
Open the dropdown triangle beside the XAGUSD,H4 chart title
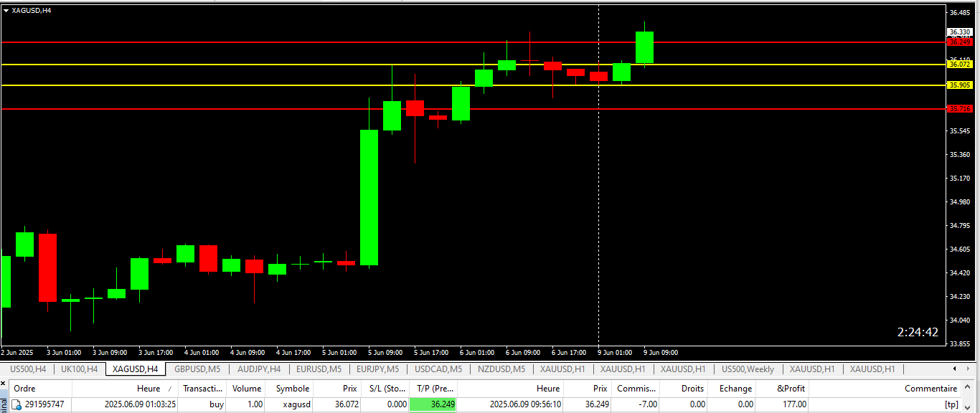(6, 10)
